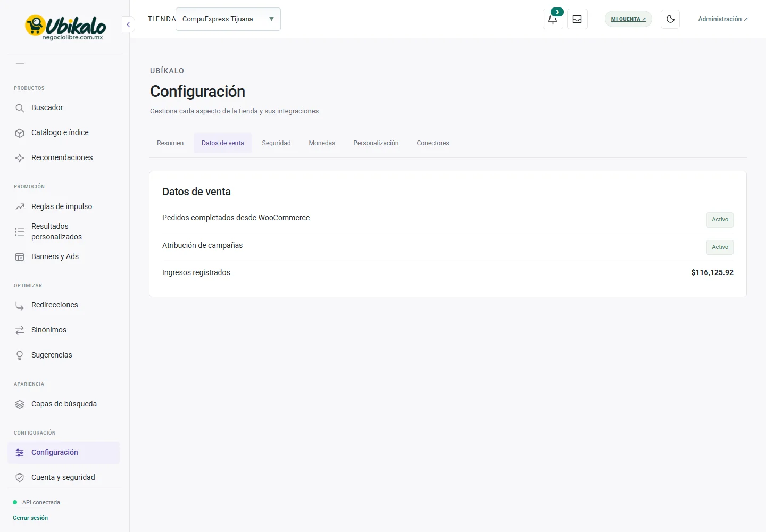Open the inbox tray icon
766x532 pixels.
pos(577,19)
